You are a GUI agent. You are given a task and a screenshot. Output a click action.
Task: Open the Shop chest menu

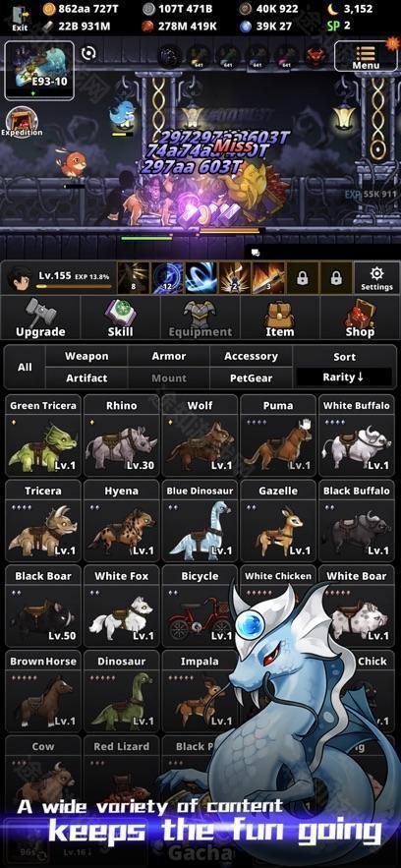point(360,318)
